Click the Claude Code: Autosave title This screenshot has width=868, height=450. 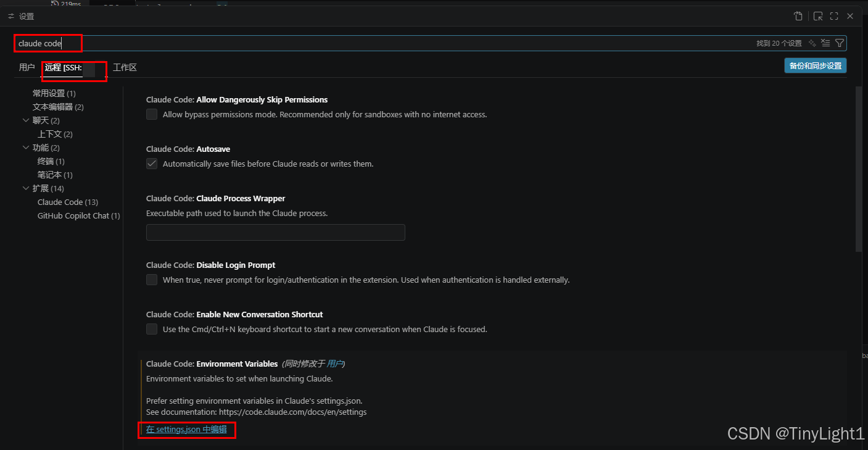[188, 149]
